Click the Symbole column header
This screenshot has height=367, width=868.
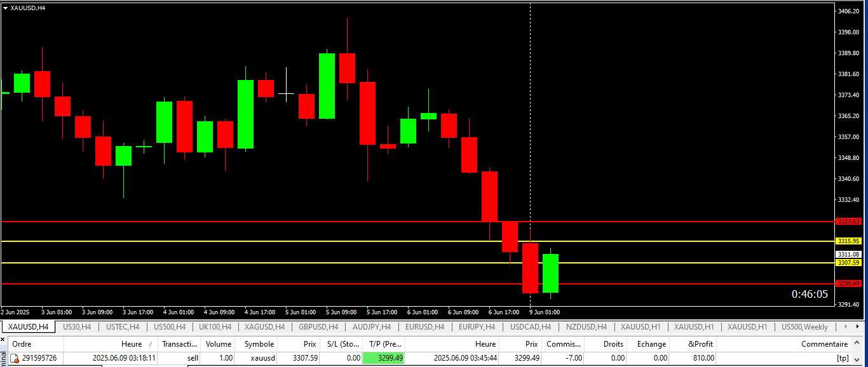(x=259, y=344)
